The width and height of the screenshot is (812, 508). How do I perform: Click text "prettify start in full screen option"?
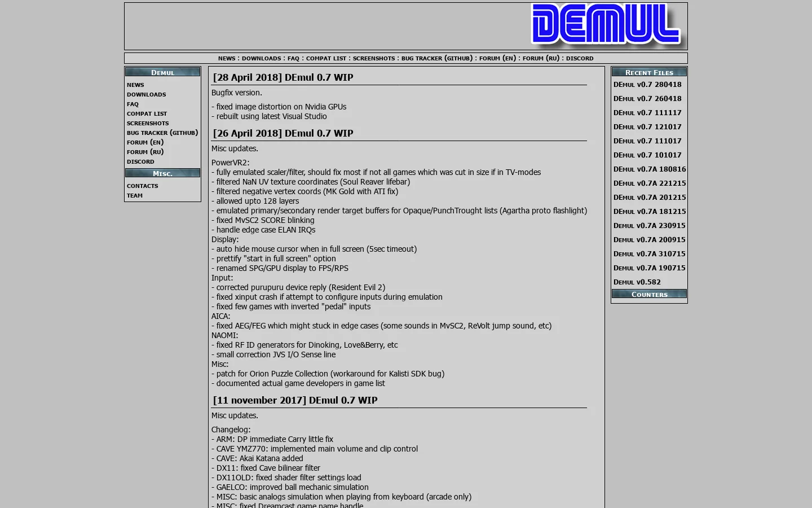[276, 259]
